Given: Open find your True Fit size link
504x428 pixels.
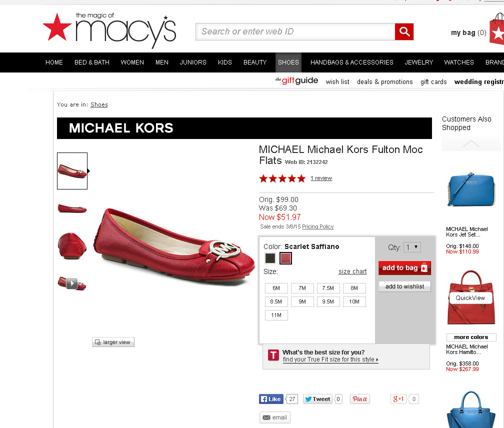Looking at the screenshot, I should [330, 359].
